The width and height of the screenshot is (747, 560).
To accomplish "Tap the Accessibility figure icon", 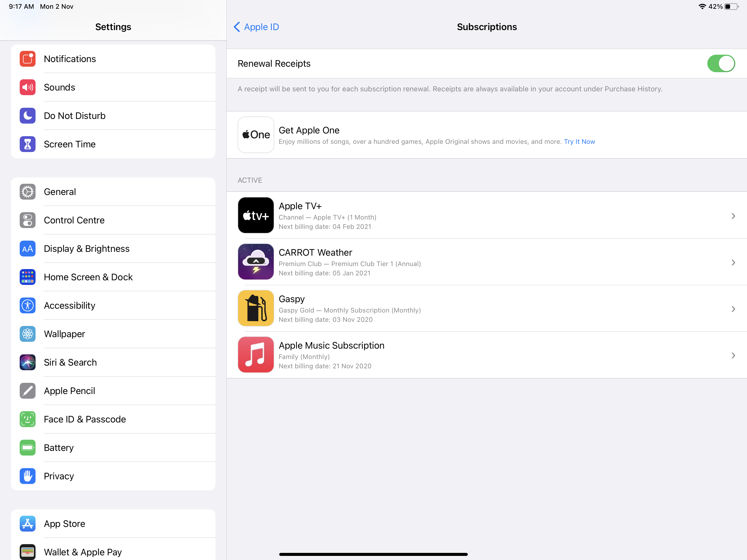I will point(28,305).
